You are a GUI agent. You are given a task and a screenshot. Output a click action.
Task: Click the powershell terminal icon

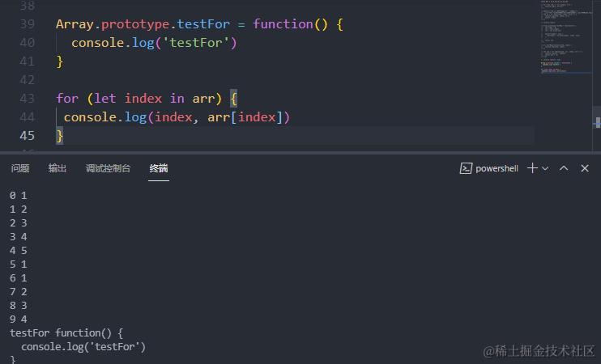click(466, 168)
